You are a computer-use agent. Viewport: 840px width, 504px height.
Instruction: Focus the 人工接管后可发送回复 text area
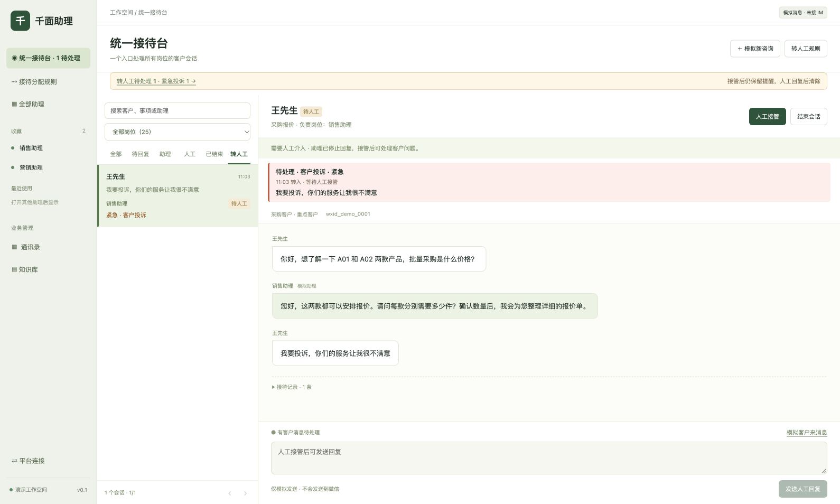pos(549,458)
